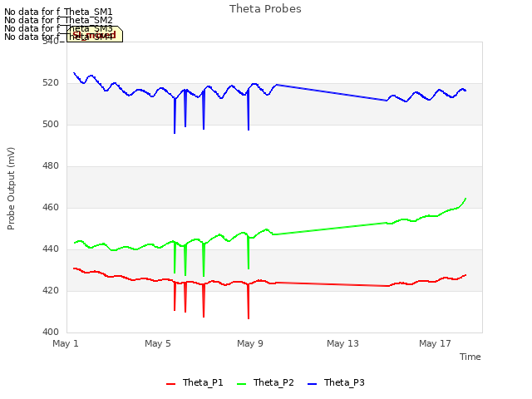Click the chart title 'Theta Probes'
Viewport: 532px width, 399px height.
click(x=265, y=9)
